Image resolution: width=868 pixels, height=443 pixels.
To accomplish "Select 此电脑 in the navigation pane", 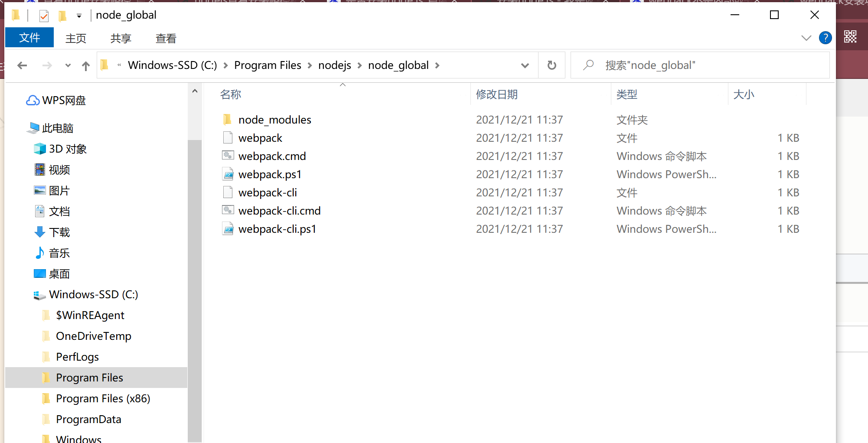I will 58,128.
